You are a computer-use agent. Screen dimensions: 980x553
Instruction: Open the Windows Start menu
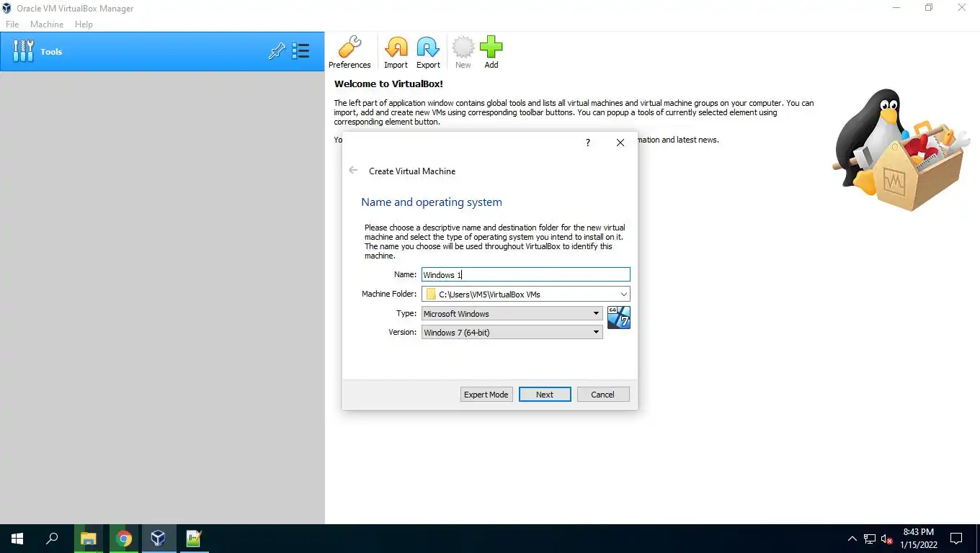click(17, 539)
